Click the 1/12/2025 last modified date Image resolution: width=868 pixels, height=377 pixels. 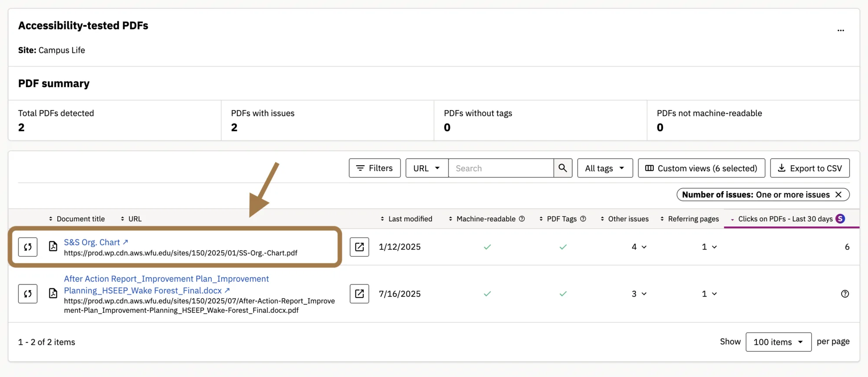click(x=400, y=247)
